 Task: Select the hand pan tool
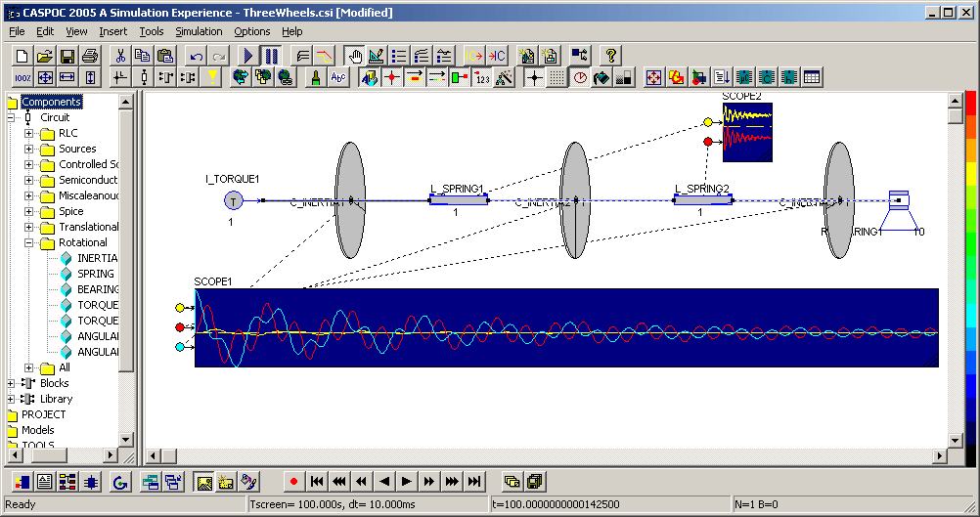point(354,56)
